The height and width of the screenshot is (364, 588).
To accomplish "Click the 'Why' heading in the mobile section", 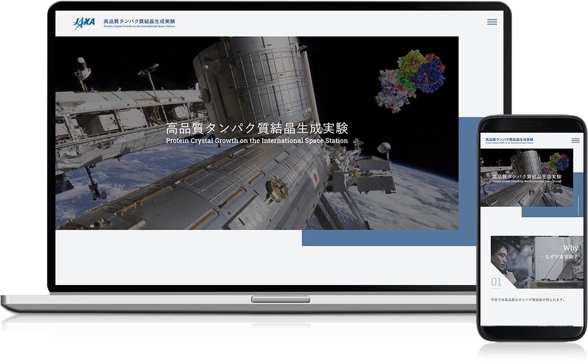I will coord(570,248).
